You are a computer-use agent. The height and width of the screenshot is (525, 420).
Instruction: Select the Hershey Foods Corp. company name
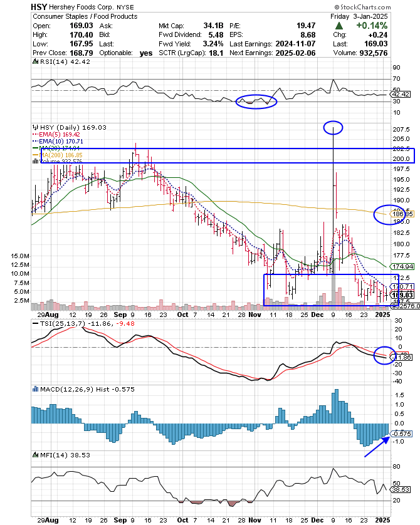tap(81, 7)
